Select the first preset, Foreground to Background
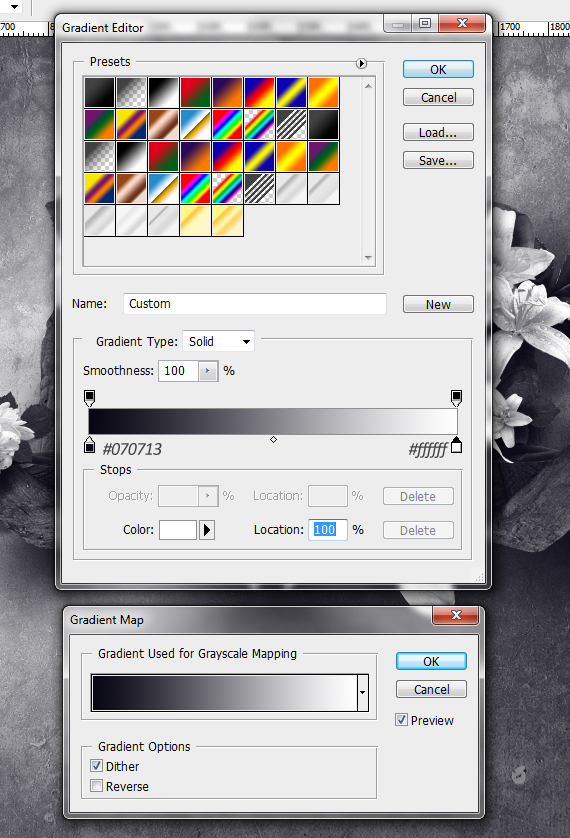Screen dimensions: 570x838 click(x=99, y=92)
